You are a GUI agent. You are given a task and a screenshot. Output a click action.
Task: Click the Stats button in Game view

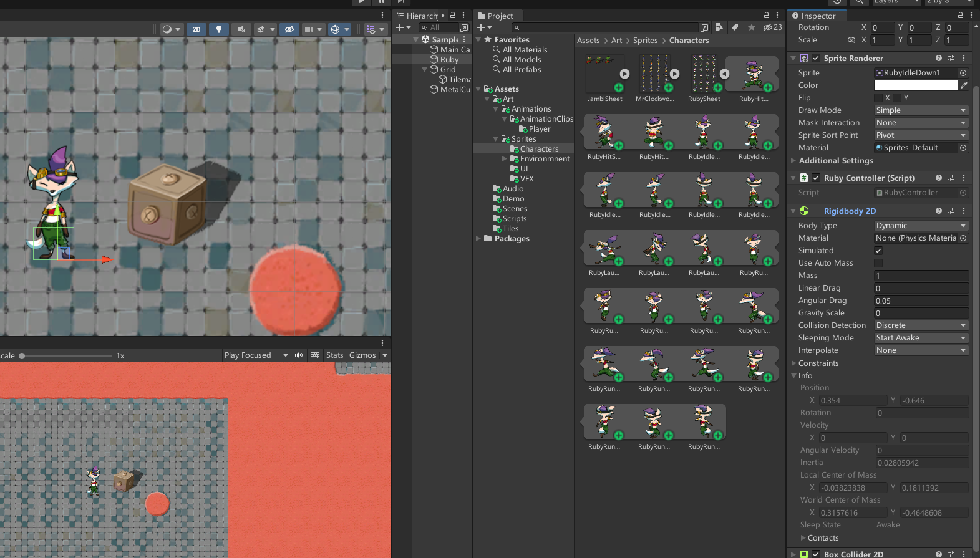[x=334, y=355]
